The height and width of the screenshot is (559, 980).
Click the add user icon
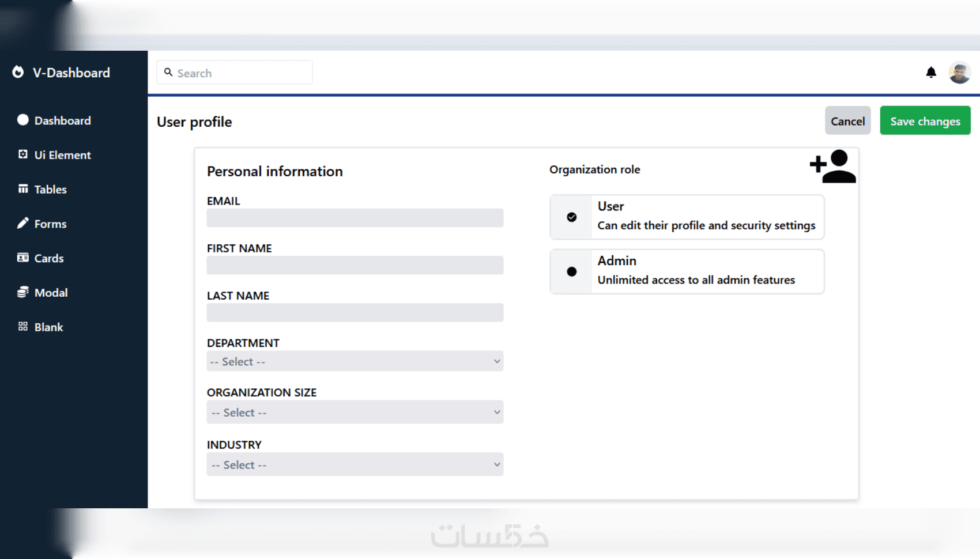(x=832, y=167)
